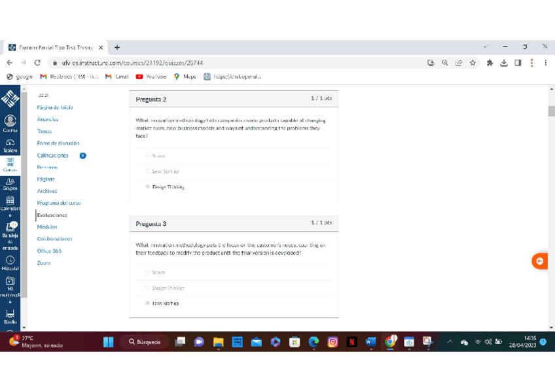The image size is (555, 392).
Task: Select Lean Start up radio in Pregunta 3
Action: click(x=148, y=303)
